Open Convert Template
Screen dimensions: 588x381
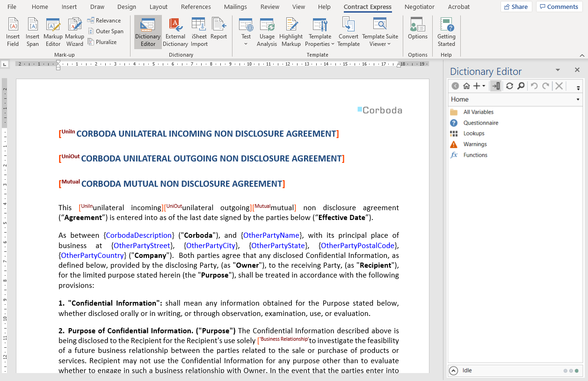(x=348, y=32)
